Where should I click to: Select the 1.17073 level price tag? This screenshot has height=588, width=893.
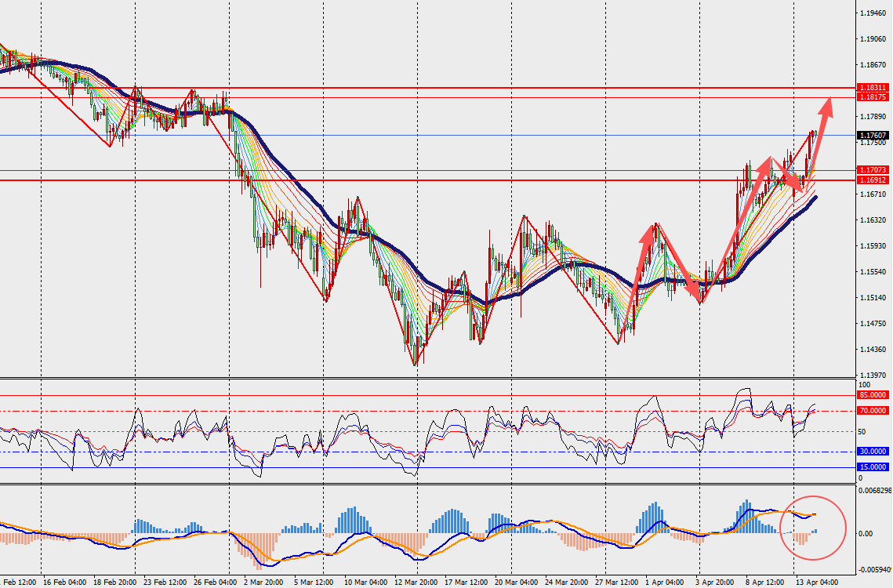(x=872, y=170)
